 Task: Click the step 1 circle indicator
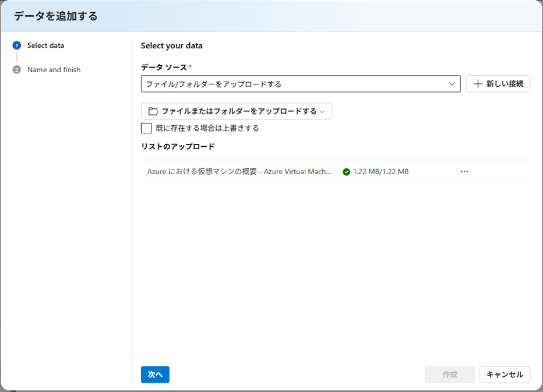click(17, 45)
